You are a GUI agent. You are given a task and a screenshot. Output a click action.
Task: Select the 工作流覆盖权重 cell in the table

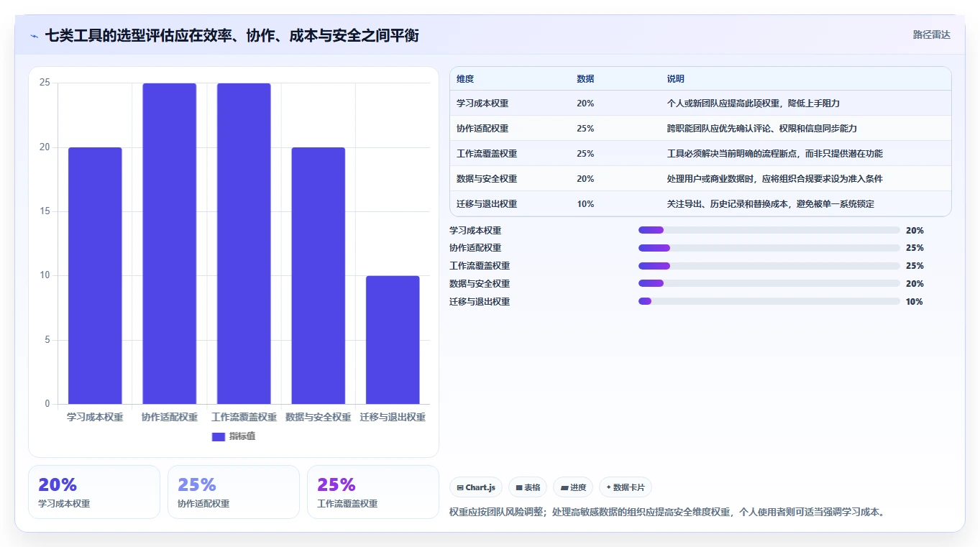tap(487, 154)
